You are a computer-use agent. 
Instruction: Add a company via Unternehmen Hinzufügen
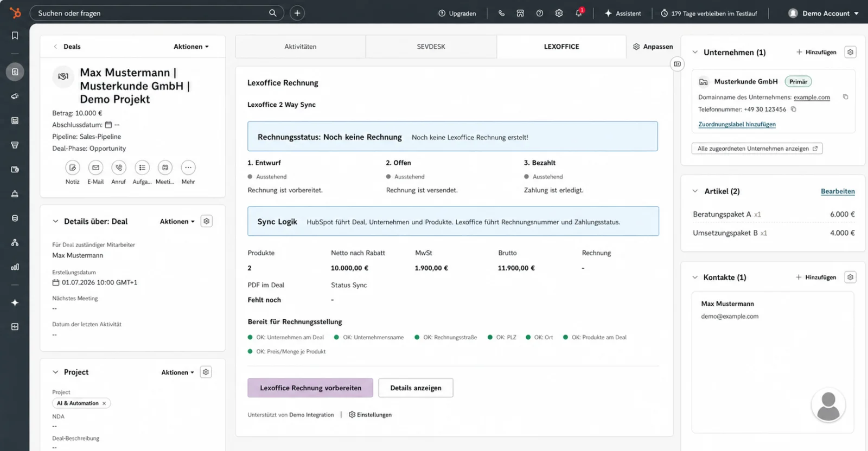click(x=816, y=52)
